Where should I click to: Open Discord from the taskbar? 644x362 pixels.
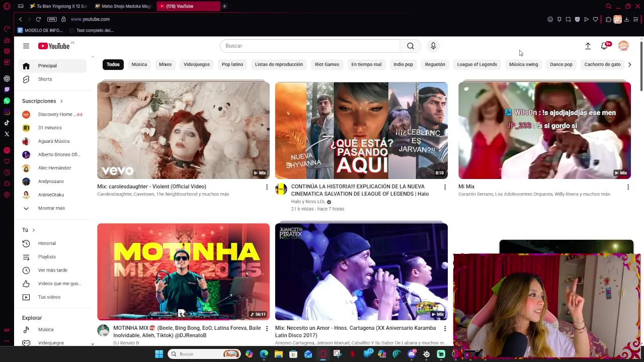(x=412, y=354)
